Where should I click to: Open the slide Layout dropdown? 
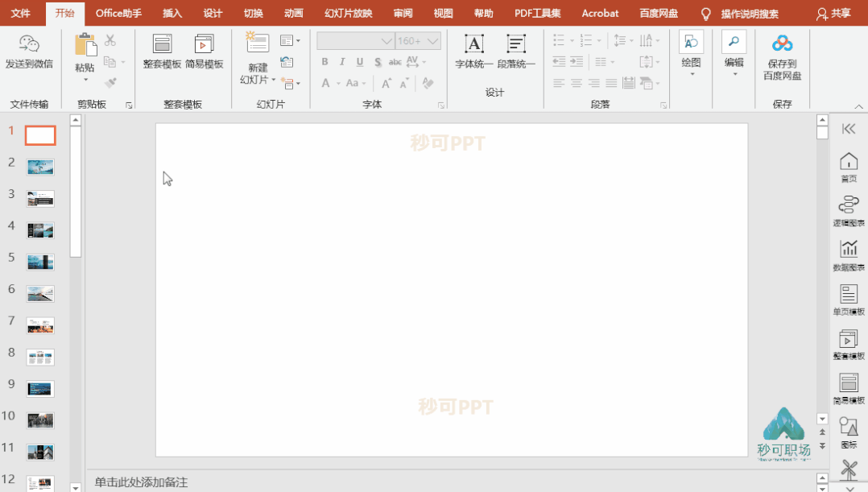(290, 40)
